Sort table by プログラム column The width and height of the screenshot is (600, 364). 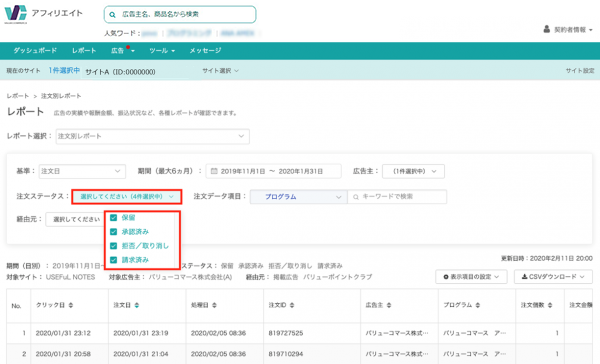478,305
